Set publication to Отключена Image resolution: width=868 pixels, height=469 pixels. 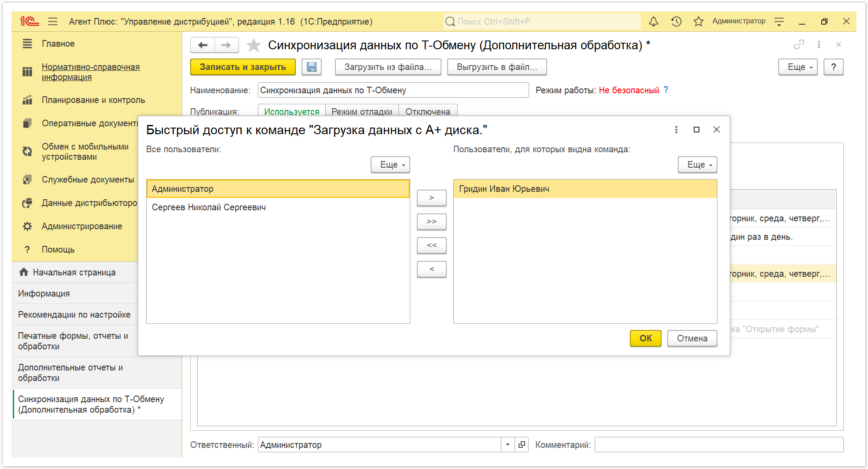[428, 111]
